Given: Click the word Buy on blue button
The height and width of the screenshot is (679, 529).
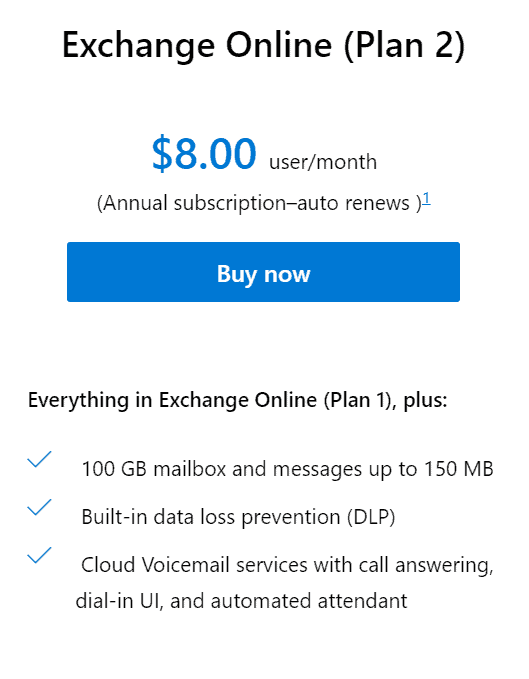Looking at the screenshot, I should tap(237, 274).
